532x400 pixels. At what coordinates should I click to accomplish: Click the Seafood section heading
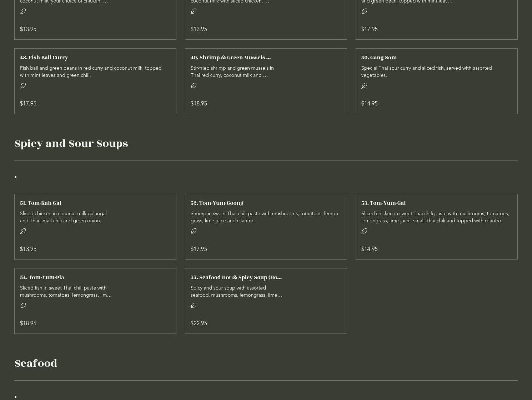(36, 363)
